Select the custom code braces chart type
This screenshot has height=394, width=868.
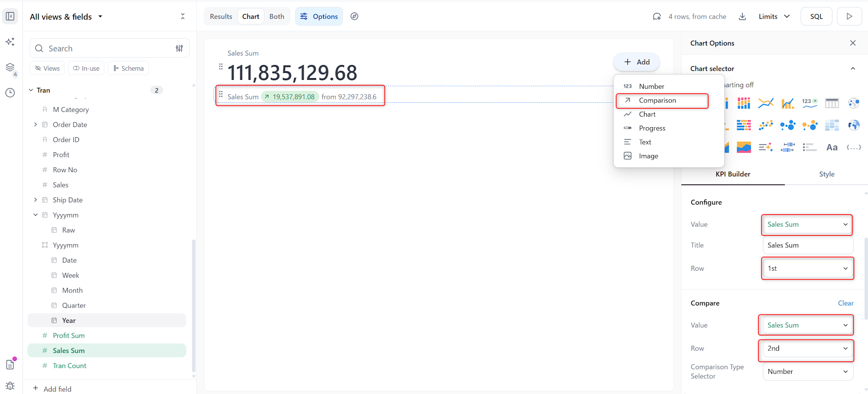(854, 148)
